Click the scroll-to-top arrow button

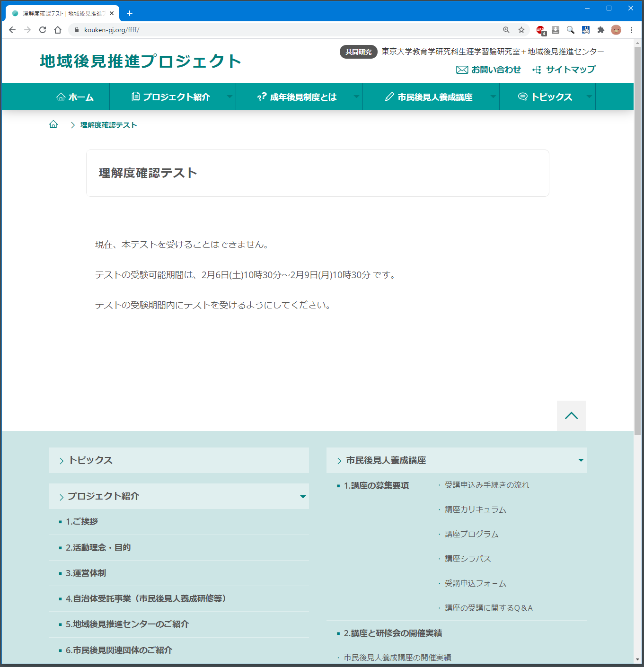tap(571, 416)
